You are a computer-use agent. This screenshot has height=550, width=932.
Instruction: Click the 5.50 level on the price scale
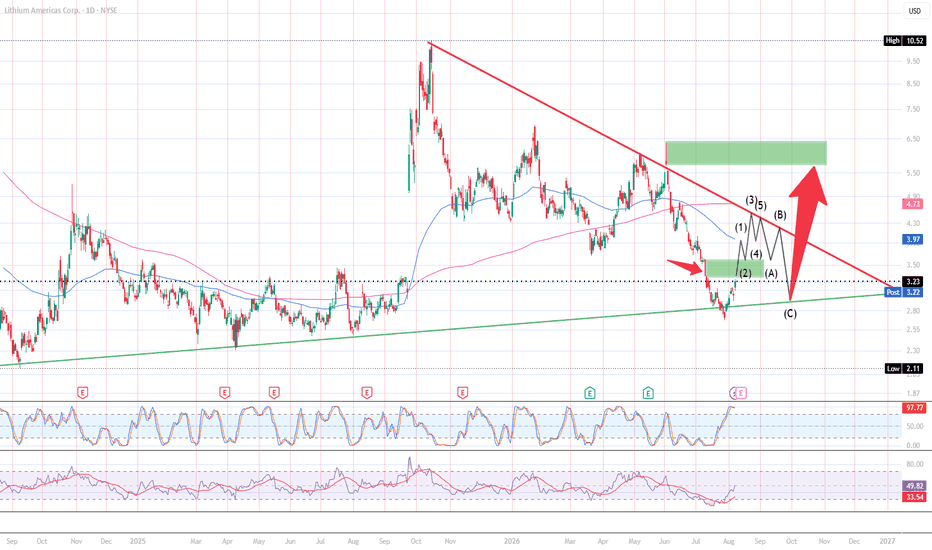pyautogui.click(x=913, y=173)
